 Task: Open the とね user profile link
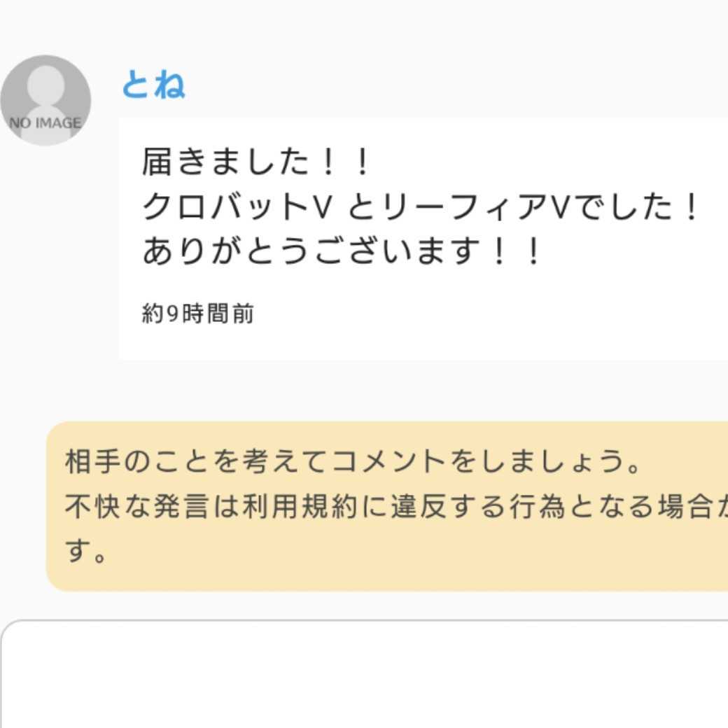pyautogui.click(x=153, y=85)
